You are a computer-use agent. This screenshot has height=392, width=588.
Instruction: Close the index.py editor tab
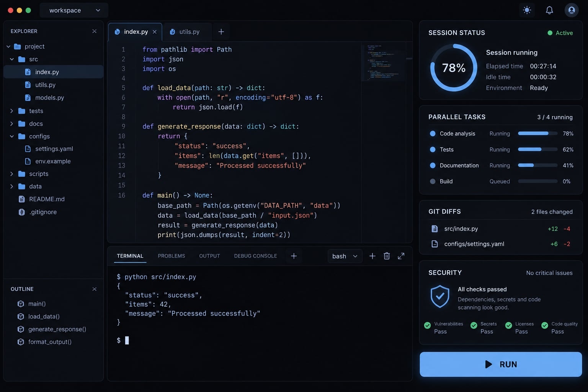155,32
